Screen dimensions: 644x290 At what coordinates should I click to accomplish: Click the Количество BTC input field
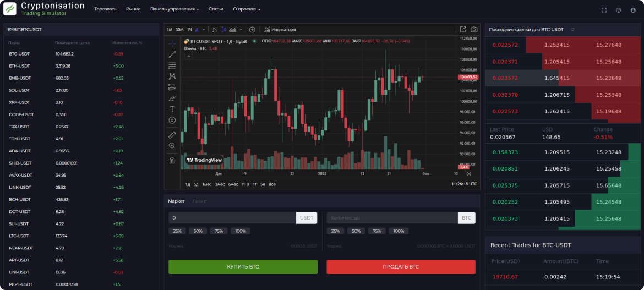tap(392, 218)
